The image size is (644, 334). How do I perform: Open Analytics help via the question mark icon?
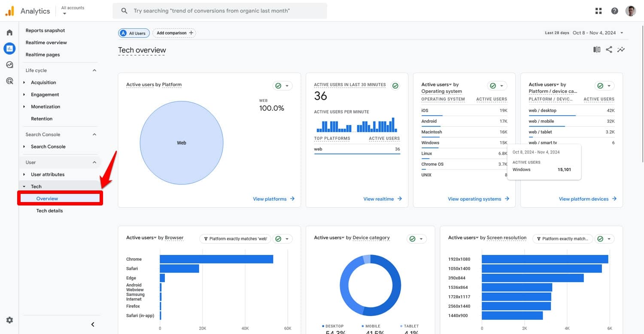click(614, 10)
